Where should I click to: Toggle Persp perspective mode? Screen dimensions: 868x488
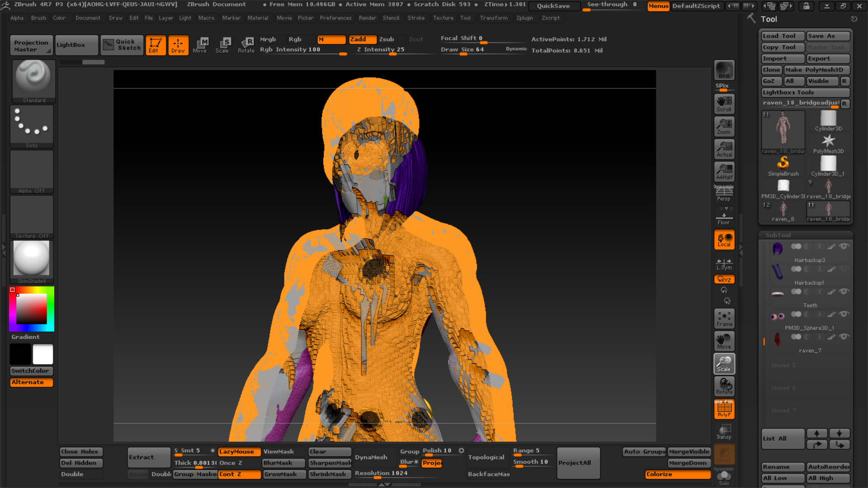(x=724, y=193)
